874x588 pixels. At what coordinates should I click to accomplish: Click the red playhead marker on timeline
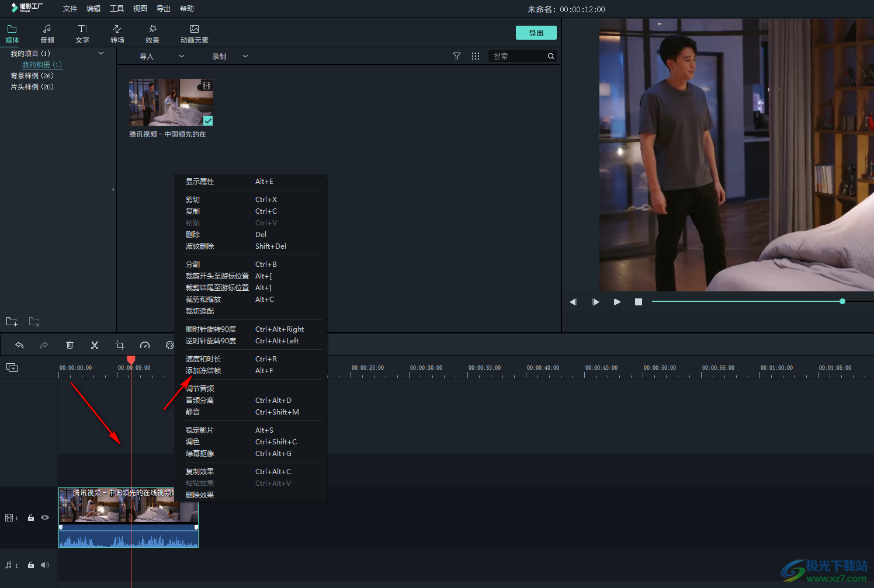point(131,360)
